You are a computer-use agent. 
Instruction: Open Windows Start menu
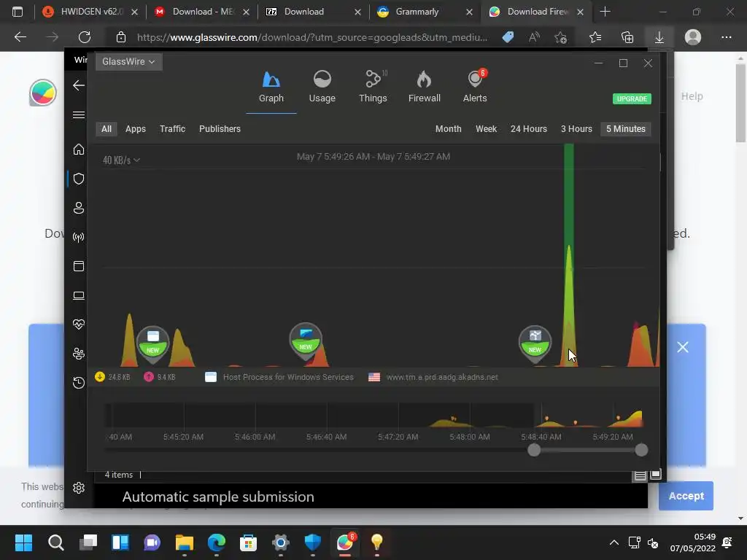click(x=23, y=542)
